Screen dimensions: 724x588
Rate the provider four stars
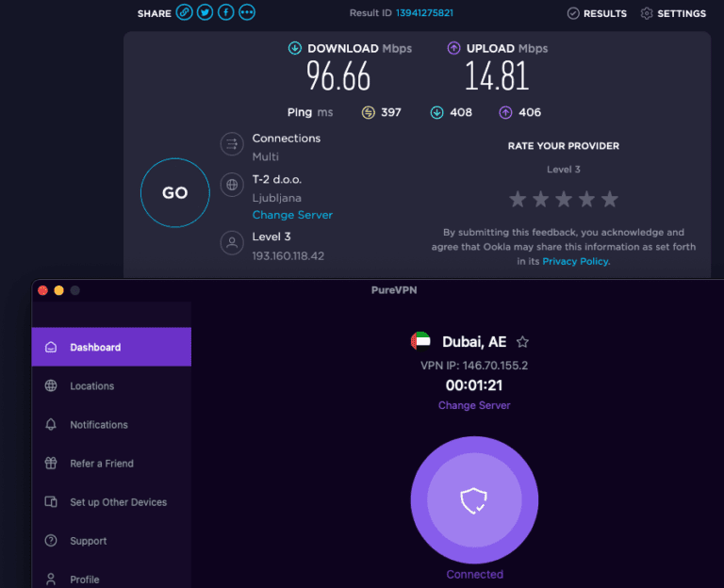tap(587, 200)
